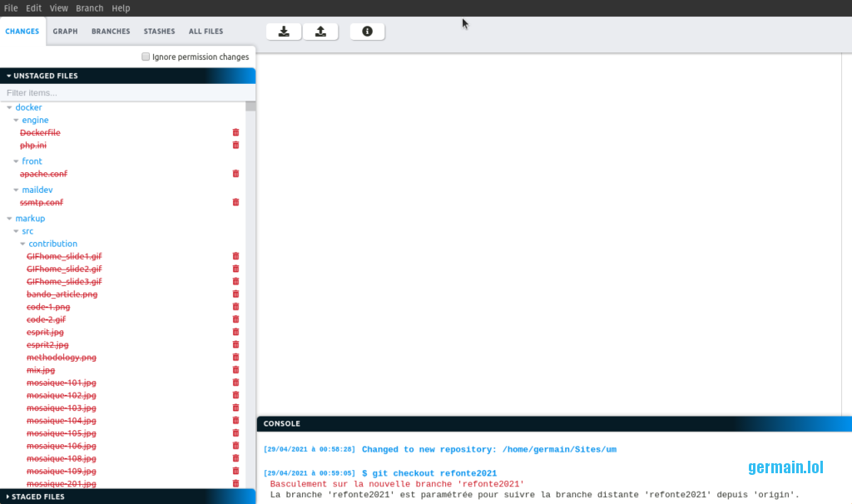Screen dimensions: 852x504
Task: Open the repository info icon button
Action: 367,32
